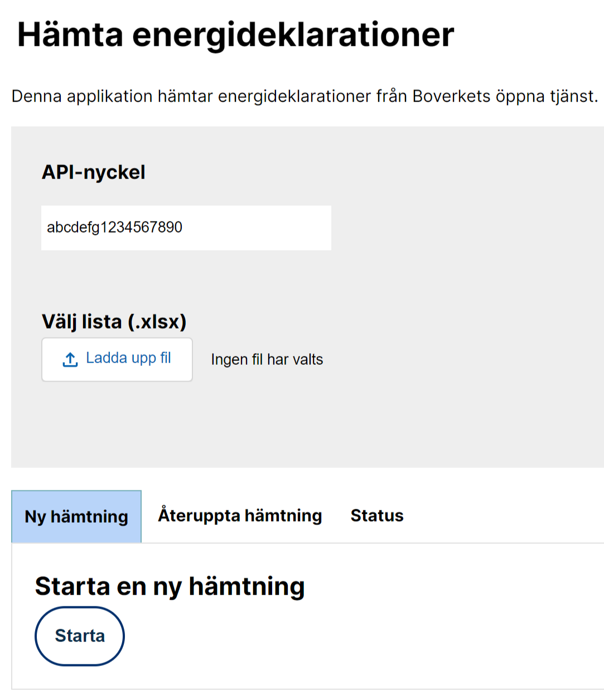Click the Hämta energideklarationer page heading
The image size is (604, 700).
pos(236,35)
